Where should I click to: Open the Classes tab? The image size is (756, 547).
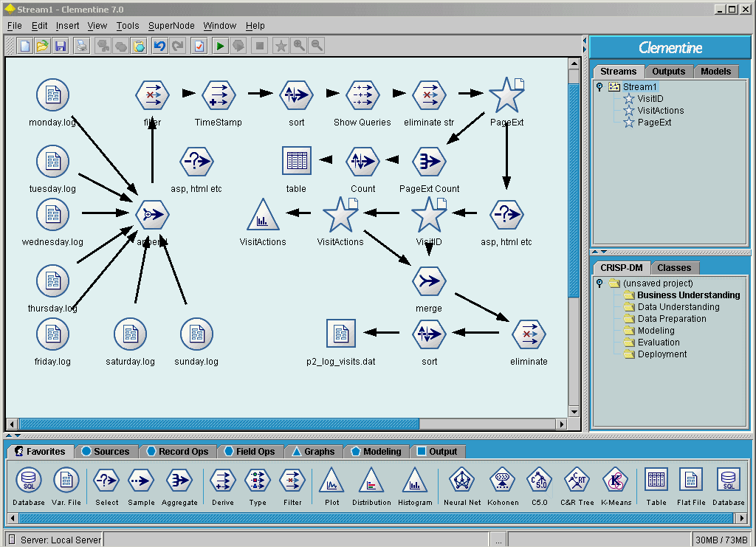[674, 267]
